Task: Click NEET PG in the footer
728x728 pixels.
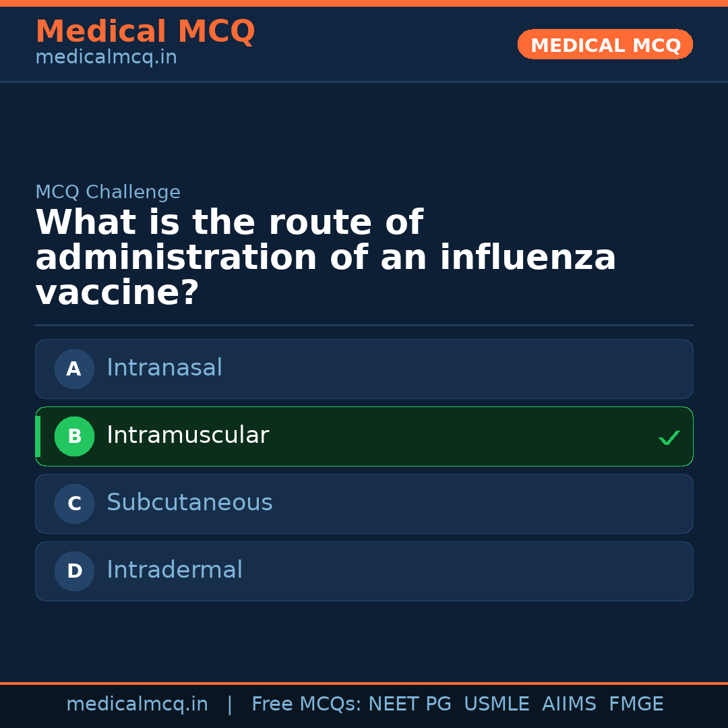Action: click(x=410, y=704)
